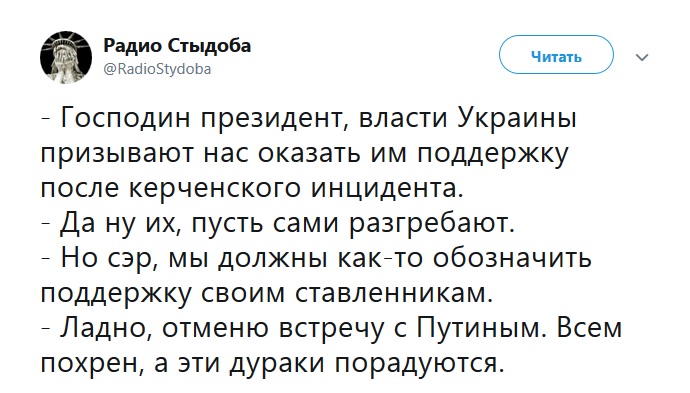
Task: Click the line после керченского инцидента
Action: pyautogui.click(x=252, y=188)
